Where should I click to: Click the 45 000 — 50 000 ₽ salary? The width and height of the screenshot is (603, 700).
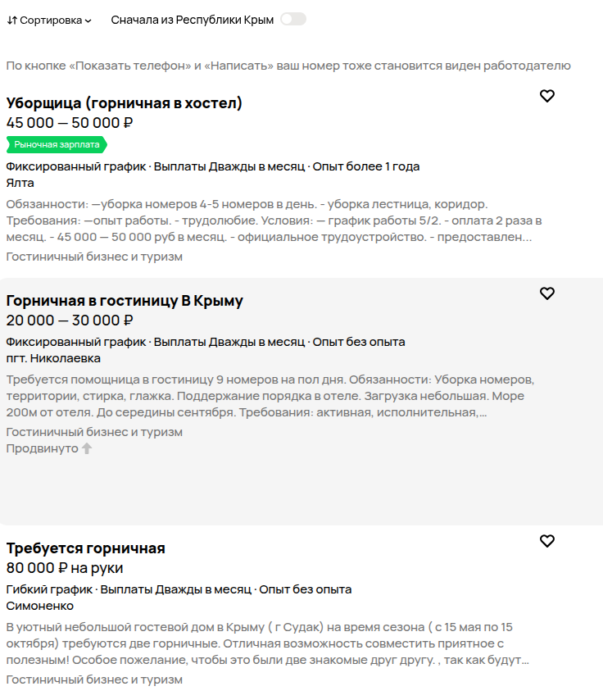click(x=70, y=123)
